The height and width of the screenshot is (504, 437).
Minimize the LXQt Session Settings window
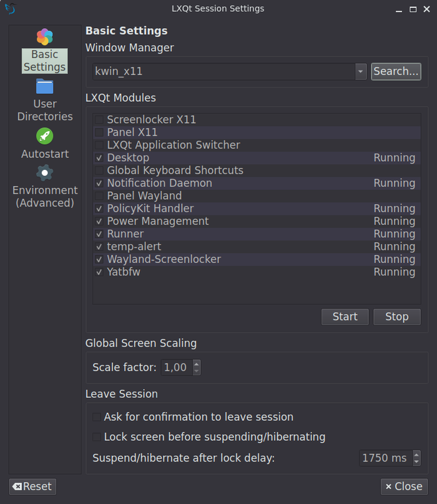[399, 9]
